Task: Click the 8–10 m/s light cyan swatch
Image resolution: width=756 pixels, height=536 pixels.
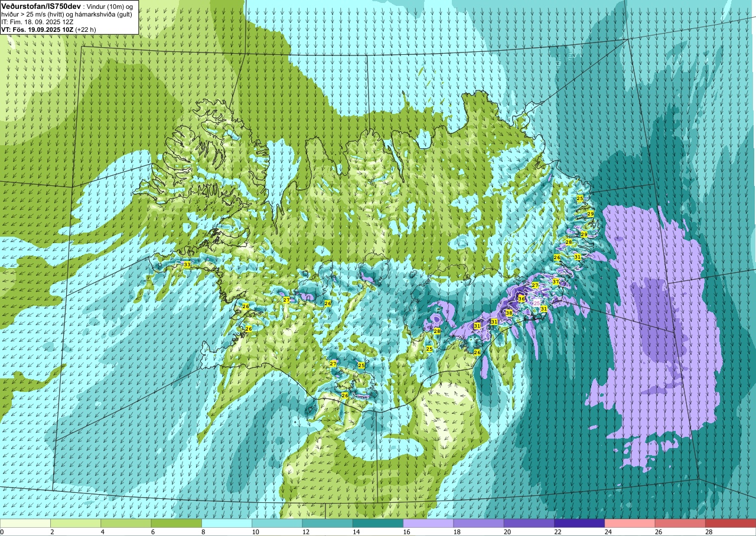Action: pos(227,523)
